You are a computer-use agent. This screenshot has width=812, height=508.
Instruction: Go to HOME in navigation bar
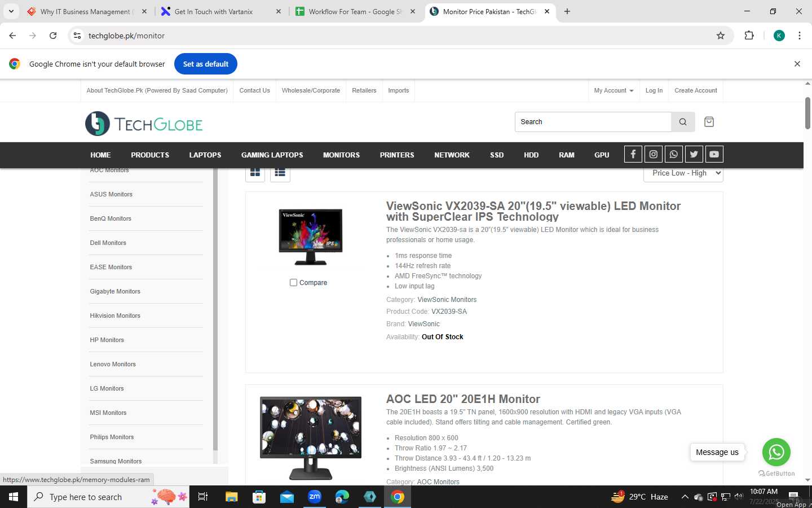pos(100,155)
